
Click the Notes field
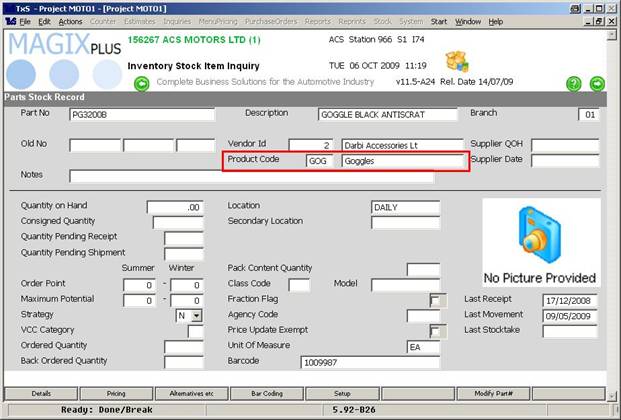pos(251,176)
